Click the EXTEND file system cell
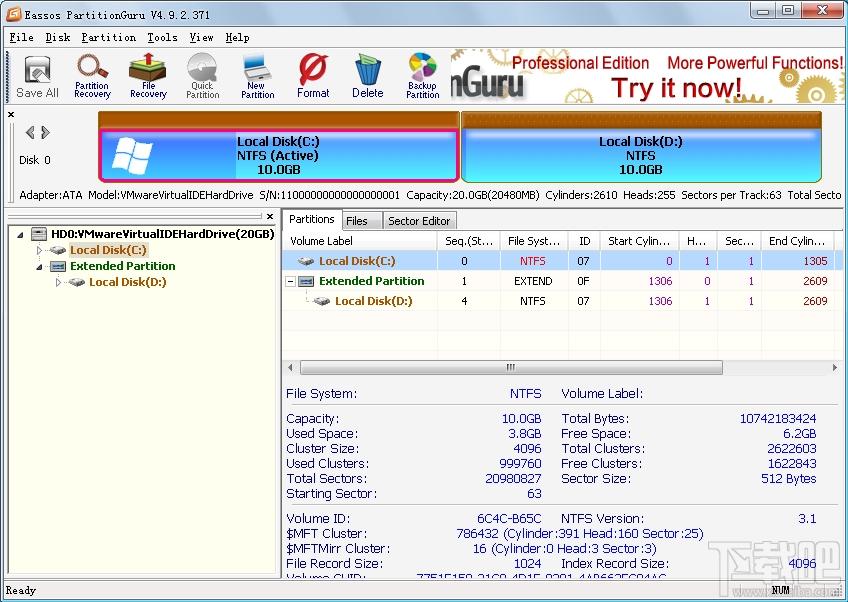 tap(533, 281)
